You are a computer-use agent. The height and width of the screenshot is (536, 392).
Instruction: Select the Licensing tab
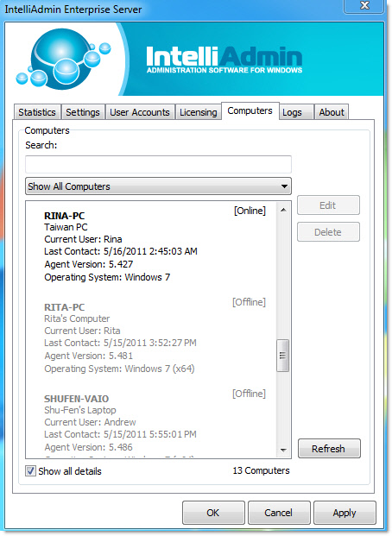[x=198, y=112]
